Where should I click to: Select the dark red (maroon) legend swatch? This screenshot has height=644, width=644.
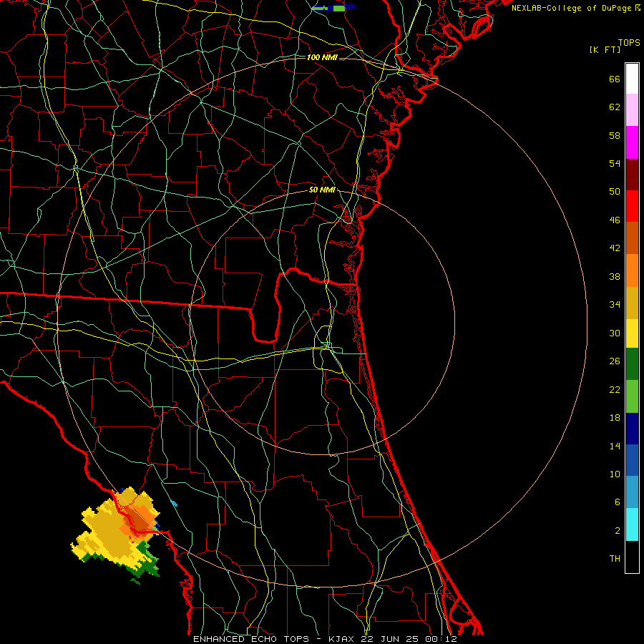pos(632,175)
